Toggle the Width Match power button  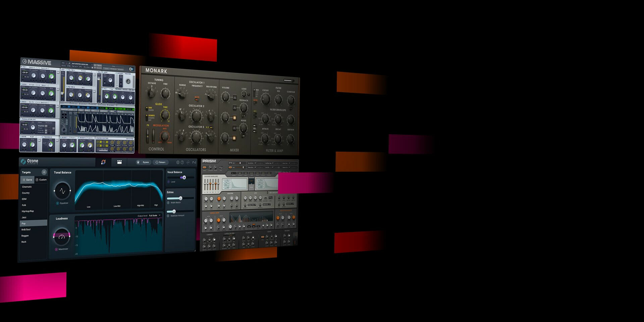(x=168, y=203)
